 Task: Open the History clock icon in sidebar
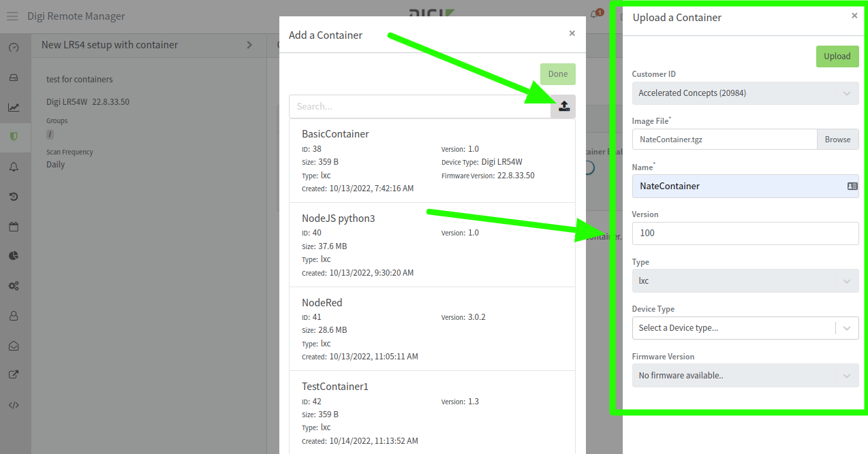tap(14, 197)
